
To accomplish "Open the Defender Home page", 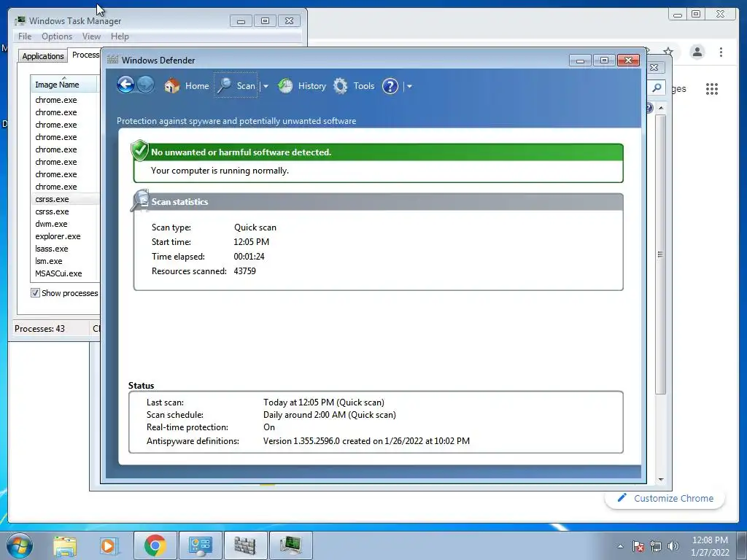I will click(x=187, y=86).
